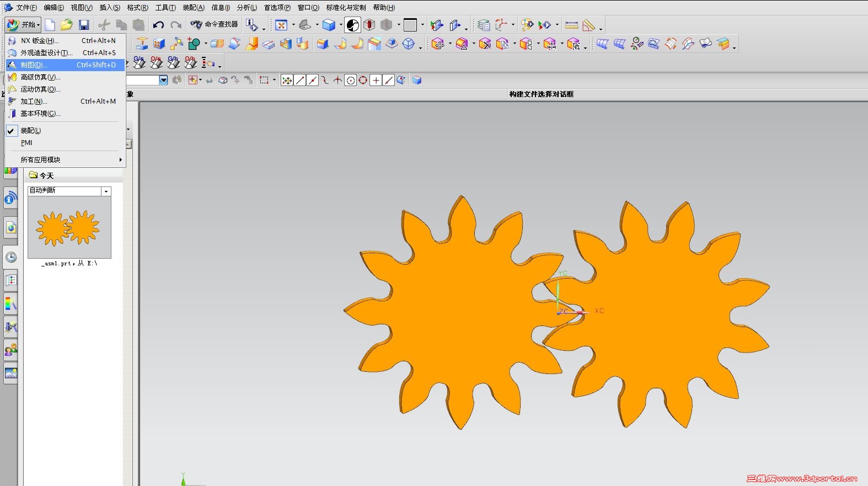Toggle the enable snap points icon

tap(287, 81)
